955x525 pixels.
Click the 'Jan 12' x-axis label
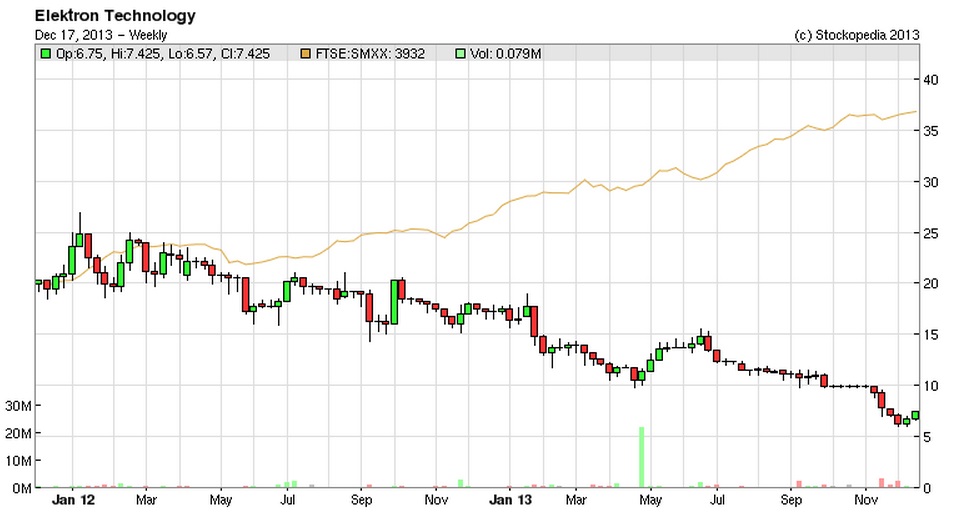point(74,500)
